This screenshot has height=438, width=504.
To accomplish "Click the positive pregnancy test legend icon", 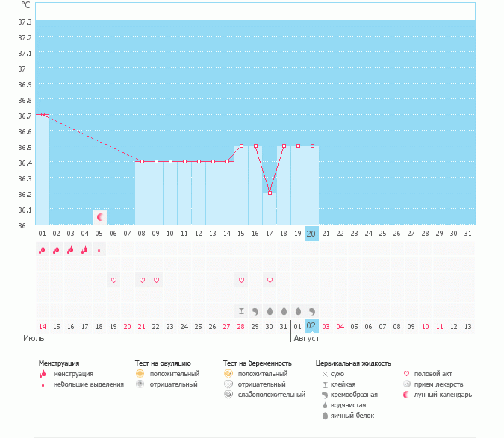I will click(x=228, y=373).
